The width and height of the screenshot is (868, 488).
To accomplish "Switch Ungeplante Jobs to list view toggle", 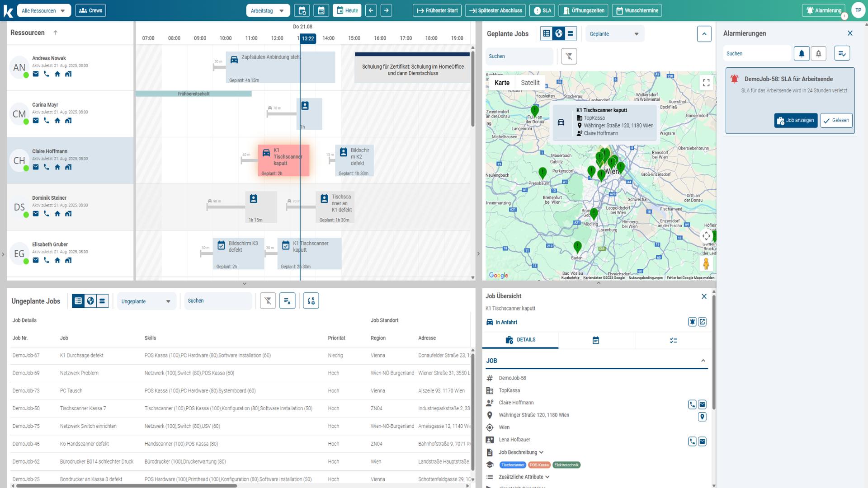I will click(x=78, y=301).
